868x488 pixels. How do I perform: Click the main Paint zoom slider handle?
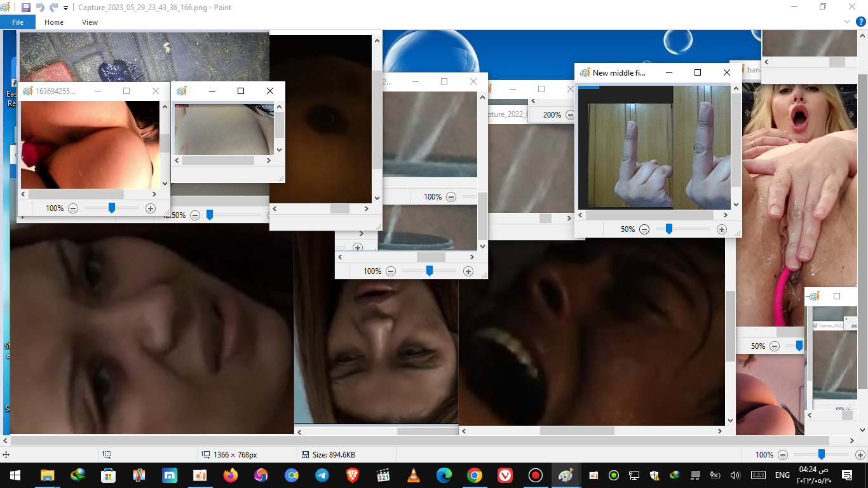821,455
